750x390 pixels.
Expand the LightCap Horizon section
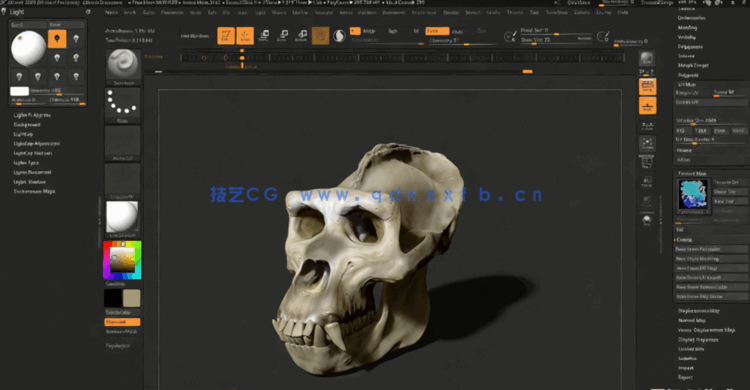[33, 154]
